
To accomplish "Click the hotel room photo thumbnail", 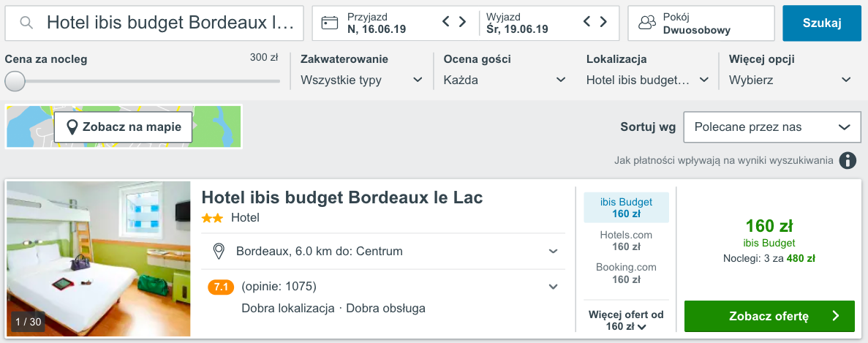I will [x=99, y=259].
